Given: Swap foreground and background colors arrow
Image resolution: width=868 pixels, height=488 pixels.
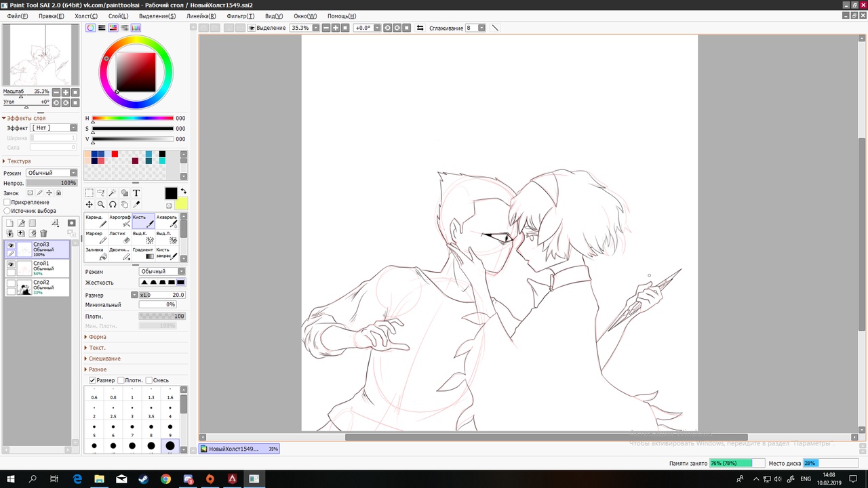Looking at the screenshot, I should click(x=183, y=192).
